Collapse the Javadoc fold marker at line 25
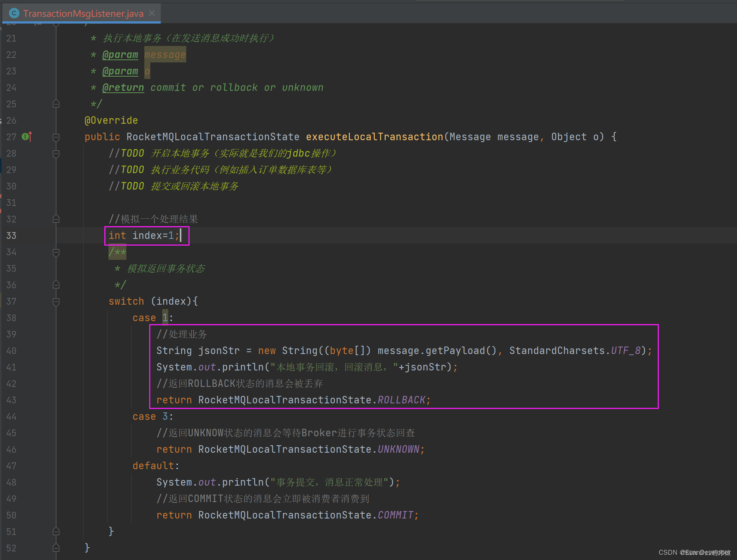This screenshot has width=737, height=560. point(56,104)
